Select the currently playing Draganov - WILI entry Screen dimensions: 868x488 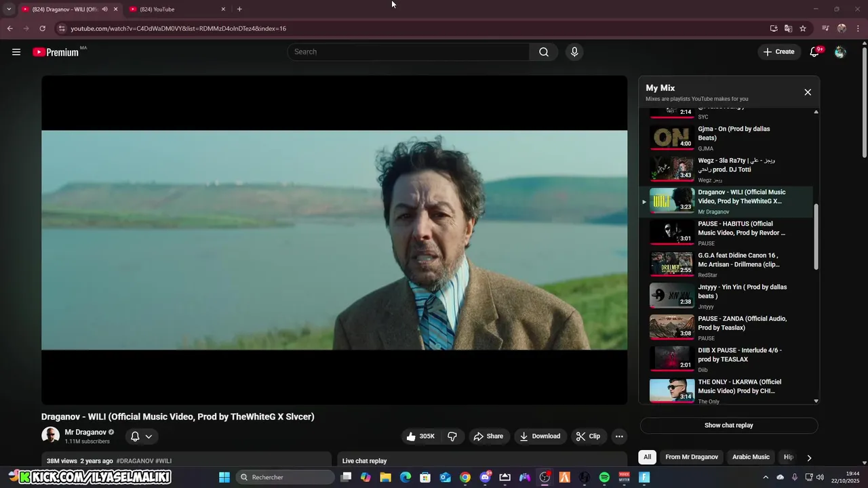click(726, 201)
